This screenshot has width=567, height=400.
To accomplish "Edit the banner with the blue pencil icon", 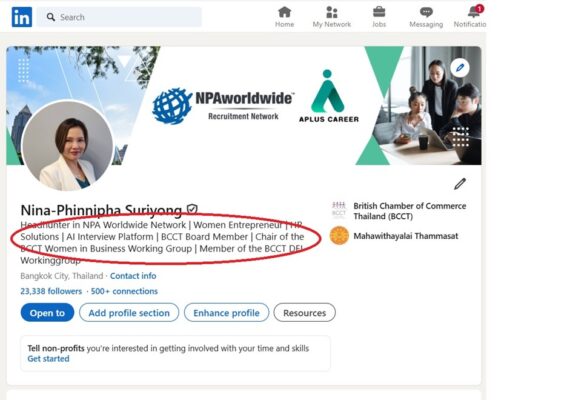I will pyautogui.click(x=460, y=68).
